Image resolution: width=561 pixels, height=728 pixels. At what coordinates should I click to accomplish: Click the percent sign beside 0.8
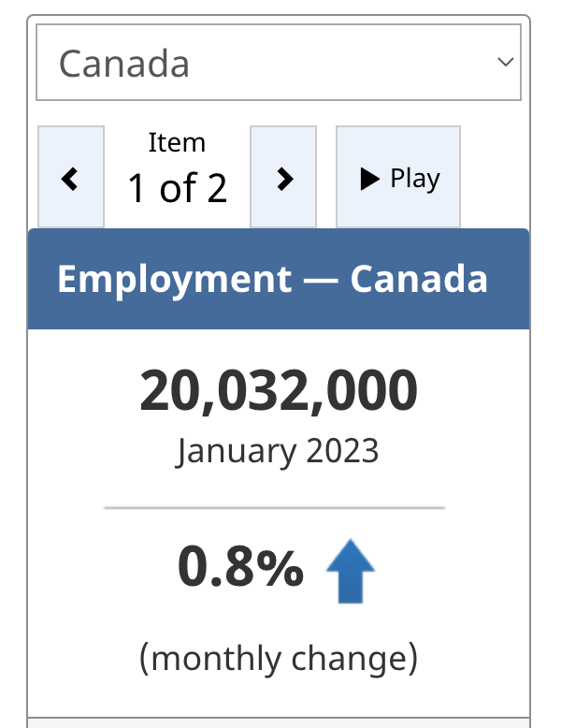point(280,568)
